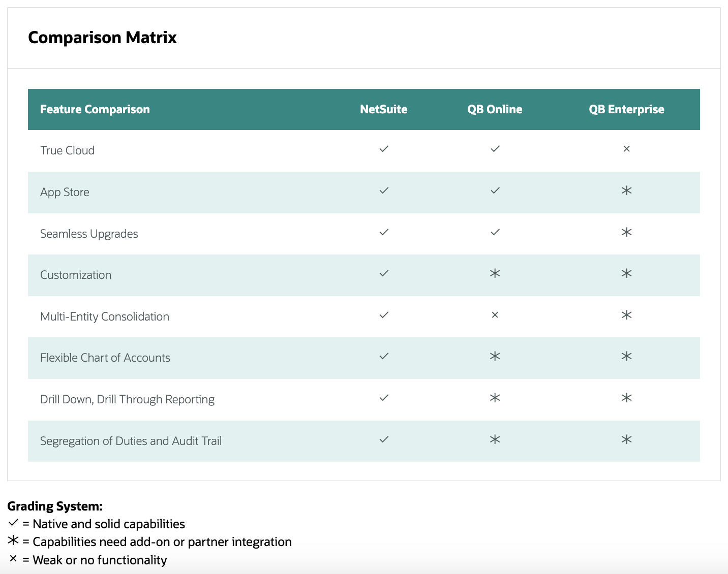Click NetSuite checkmark in True Cloud row

384,149
